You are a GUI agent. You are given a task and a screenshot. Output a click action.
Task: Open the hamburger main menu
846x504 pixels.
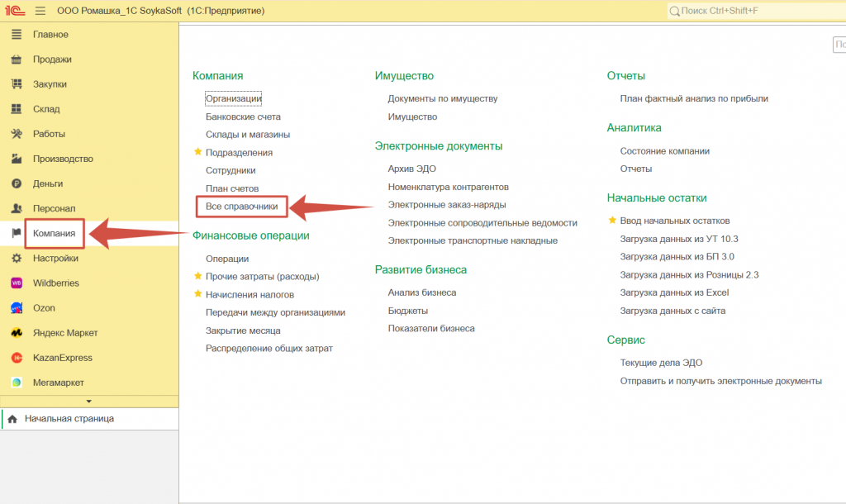pos(40,11)
